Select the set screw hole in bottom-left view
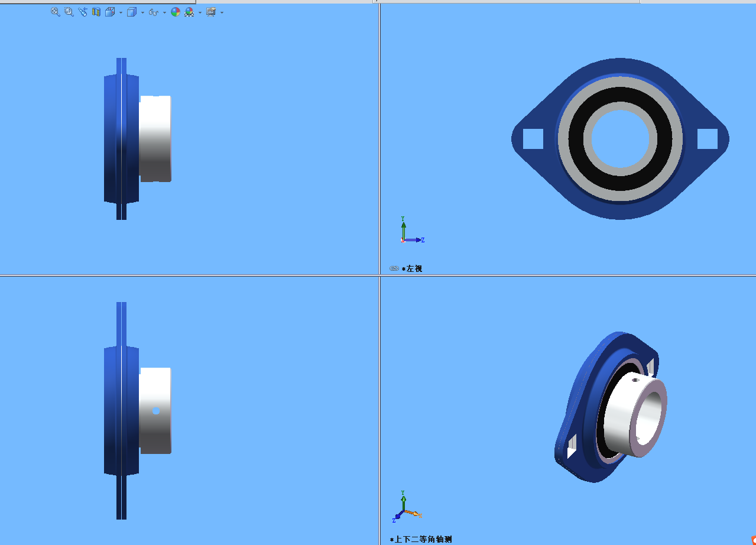 (x=156, y=411)
